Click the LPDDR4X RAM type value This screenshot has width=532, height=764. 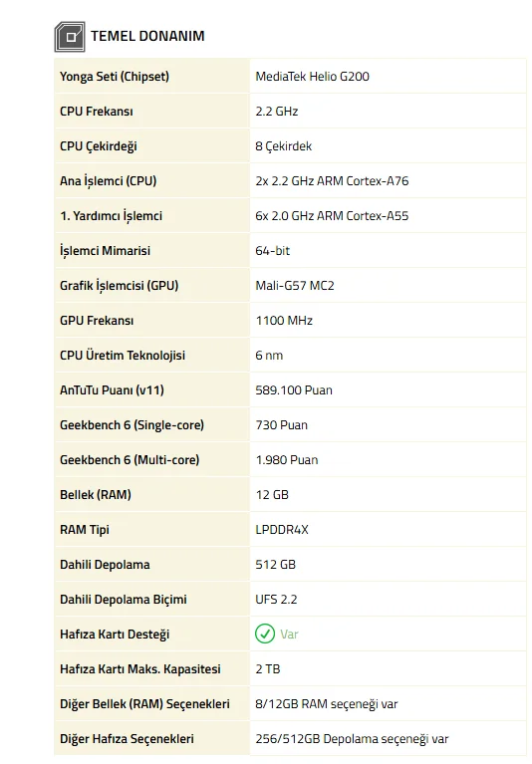pos(282,530)
